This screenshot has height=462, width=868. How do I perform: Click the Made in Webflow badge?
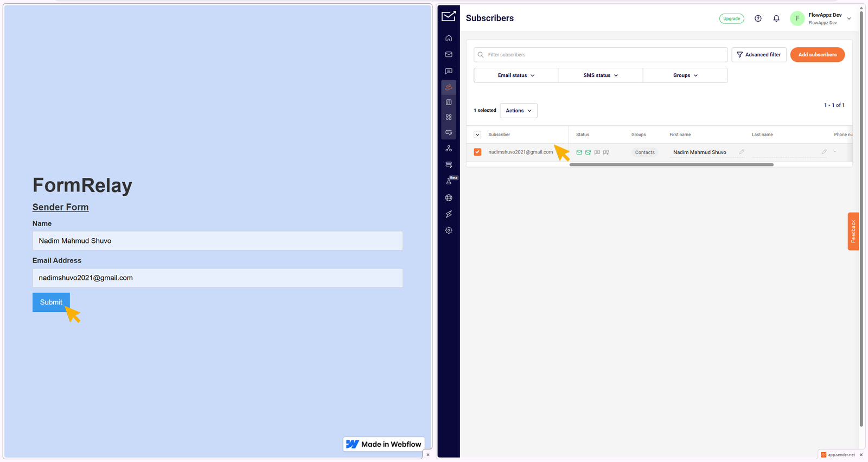tap(384, 444)
